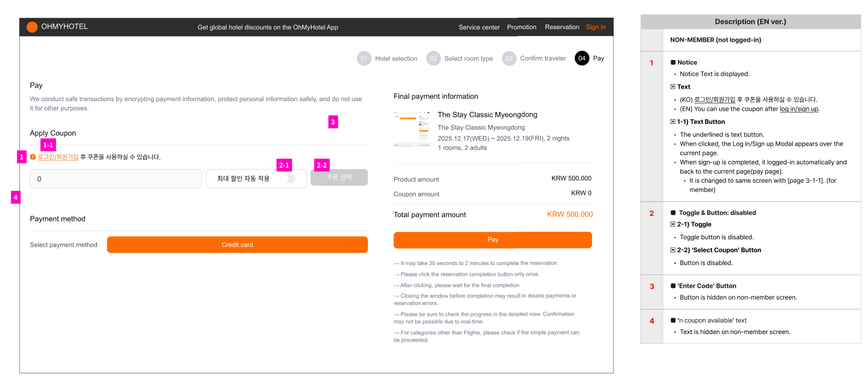Viewport: 868px width, 382px height.
Task: Click the coupon amount input field
Action: coord(116,179)
